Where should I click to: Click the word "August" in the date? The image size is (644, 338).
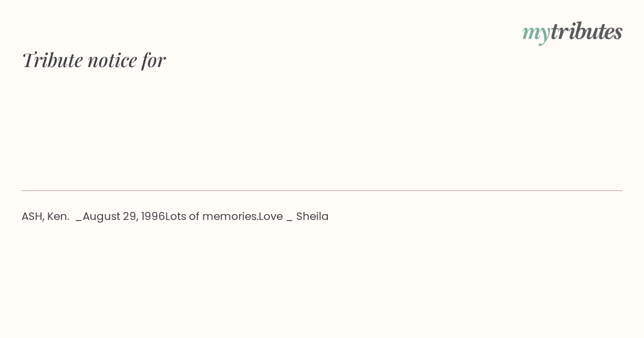tap(101, 217)
